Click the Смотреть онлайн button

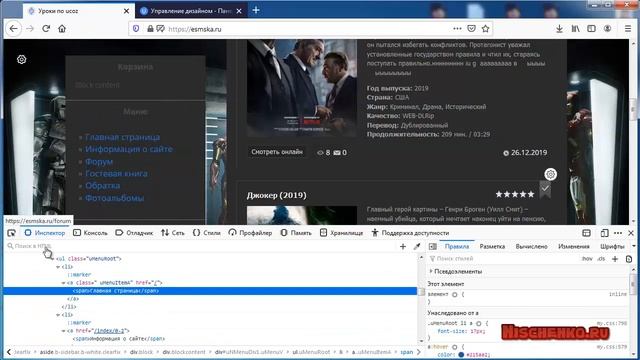pyautogui.click(x=277, y=152)
